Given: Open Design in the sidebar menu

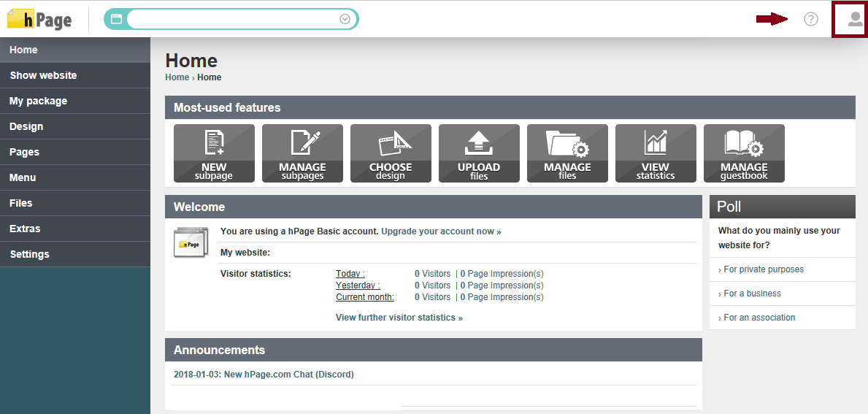Looking at the screenshot, I should coord(75,126).
